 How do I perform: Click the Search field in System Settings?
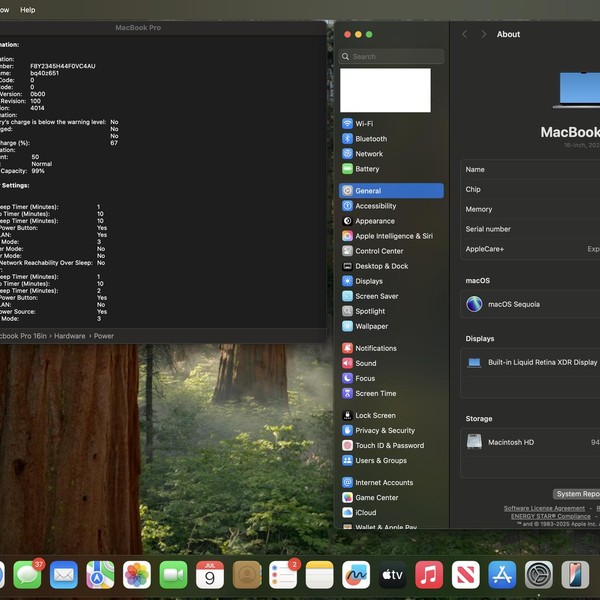tap(390, 57)
